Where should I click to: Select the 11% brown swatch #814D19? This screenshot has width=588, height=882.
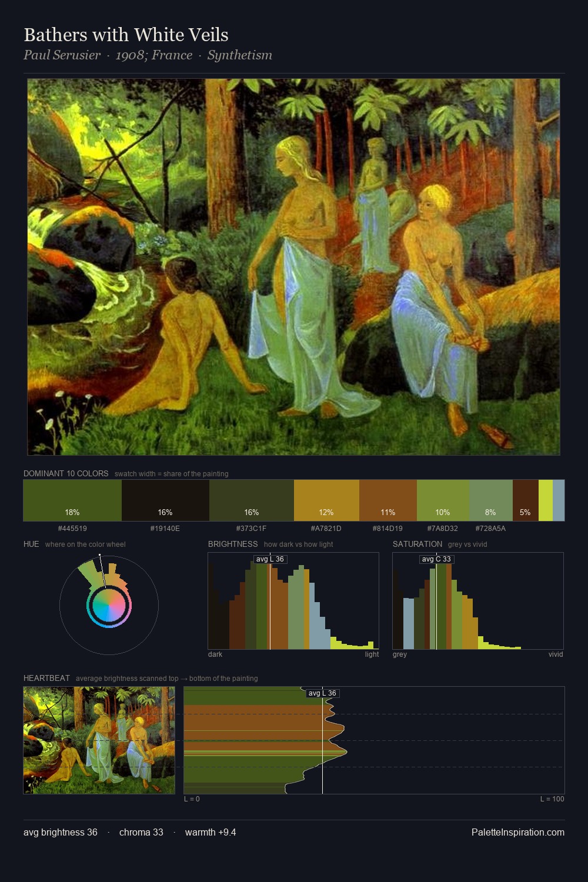click(388, 500)
